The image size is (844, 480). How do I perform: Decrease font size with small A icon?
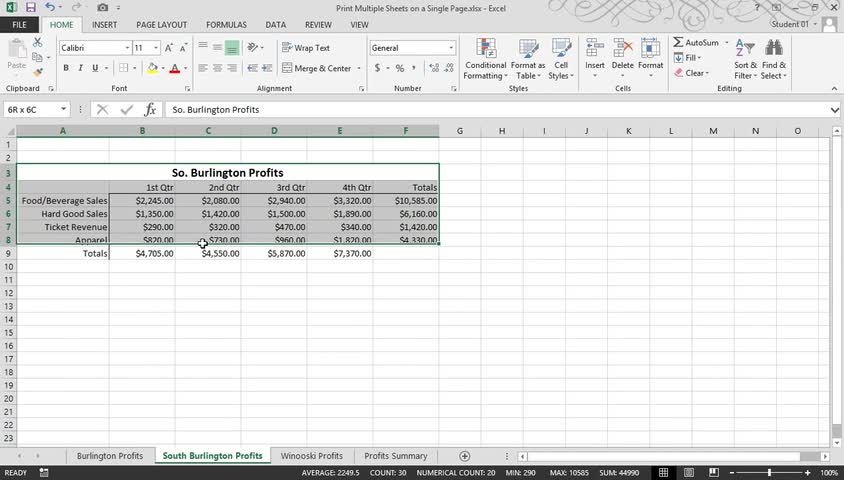(x=183, y=48)
